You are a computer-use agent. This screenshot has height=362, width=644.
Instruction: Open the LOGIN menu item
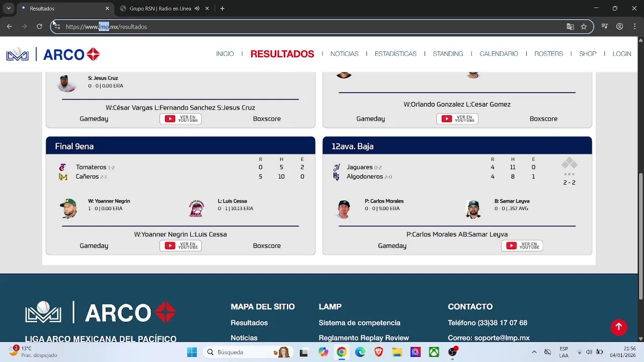point(622,54)
